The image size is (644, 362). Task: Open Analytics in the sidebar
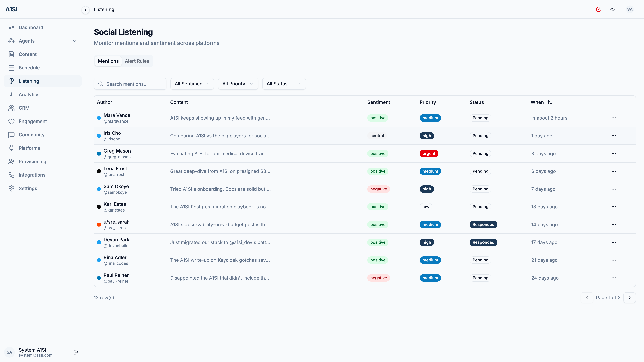click(43, 94)
